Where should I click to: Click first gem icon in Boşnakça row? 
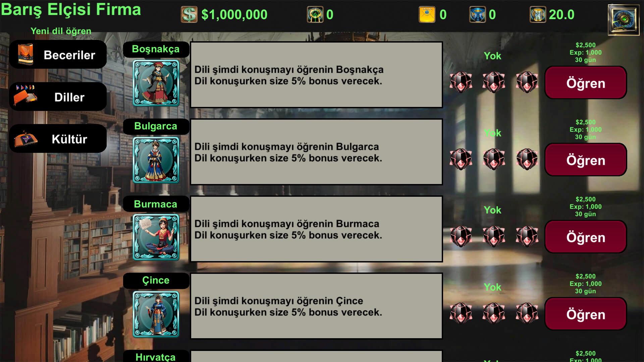click(461, 82)
